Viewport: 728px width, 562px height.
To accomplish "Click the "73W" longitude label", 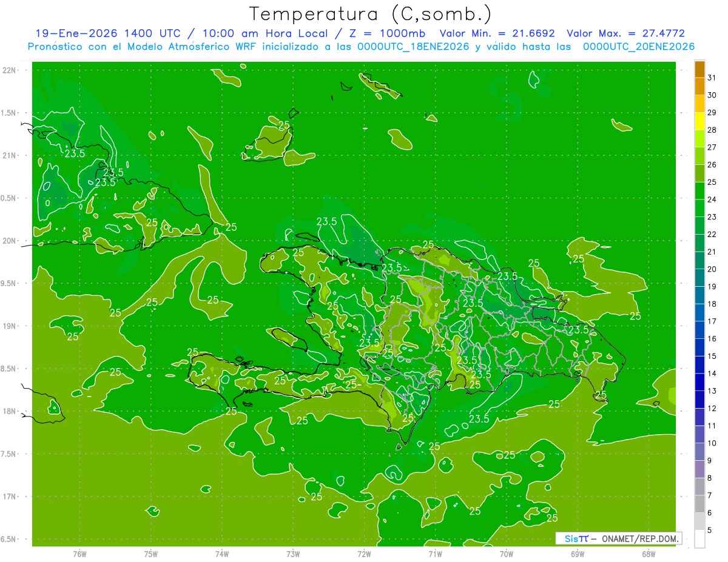I will [293, 554].
